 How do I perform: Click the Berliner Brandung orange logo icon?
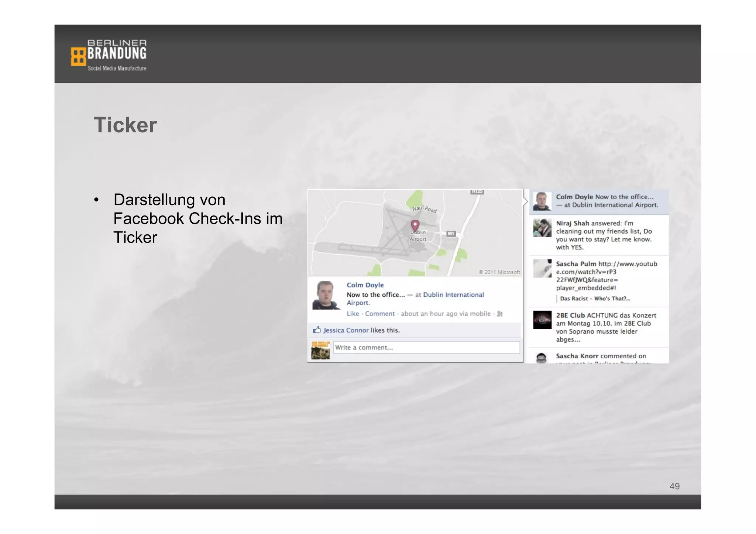(x=78, y=56)
